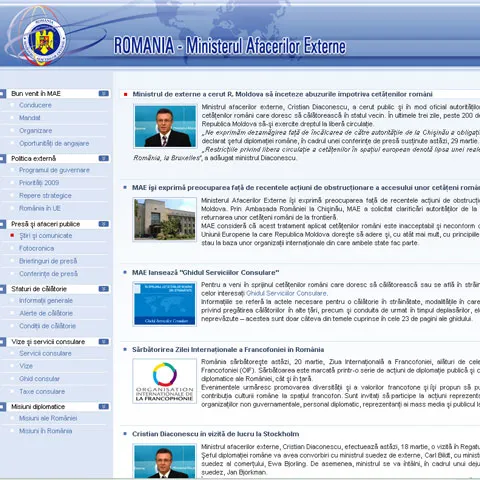Click the La Francophonie logo image
This screenshot has height=480, width=480.
pyautogui.click(x=165, y=381)
